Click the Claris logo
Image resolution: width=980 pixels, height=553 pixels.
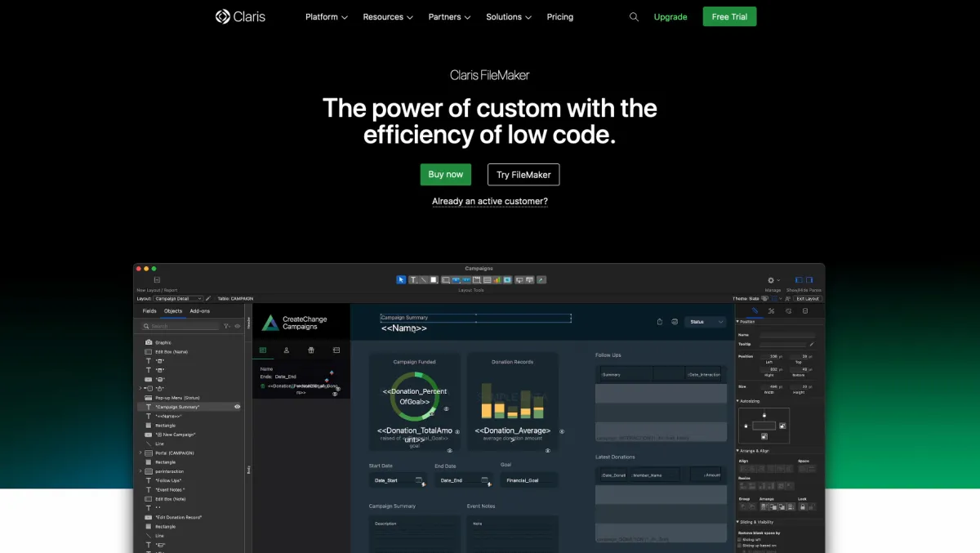[239, 16]
